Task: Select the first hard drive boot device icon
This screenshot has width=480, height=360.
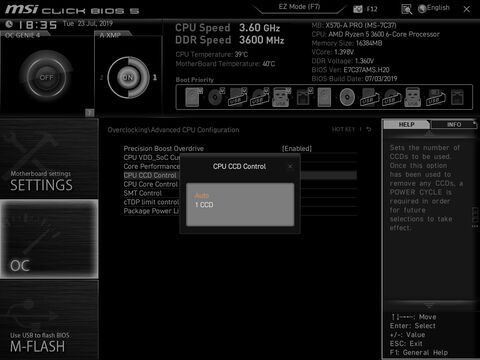Action: 193,97
